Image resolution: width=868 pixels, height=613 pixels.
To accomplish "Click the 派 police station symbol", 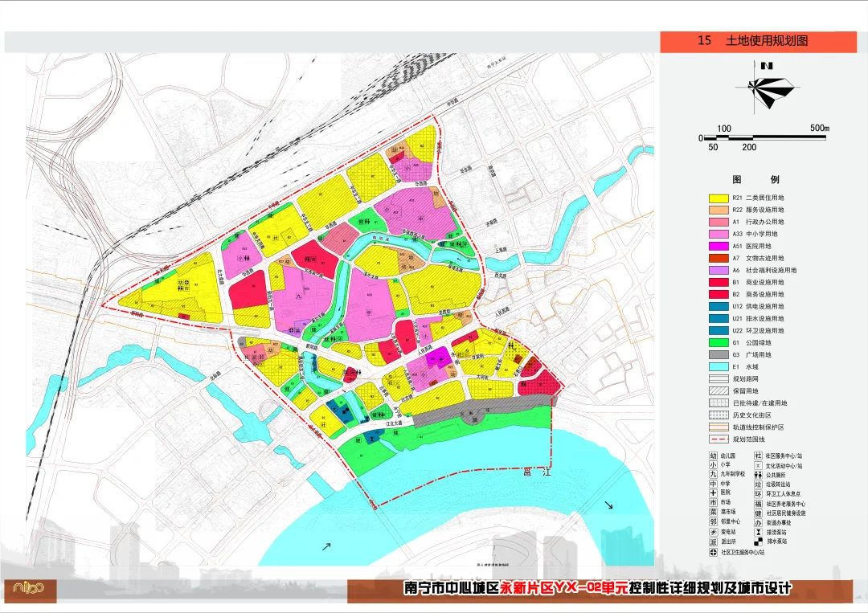I will point(713,542).
